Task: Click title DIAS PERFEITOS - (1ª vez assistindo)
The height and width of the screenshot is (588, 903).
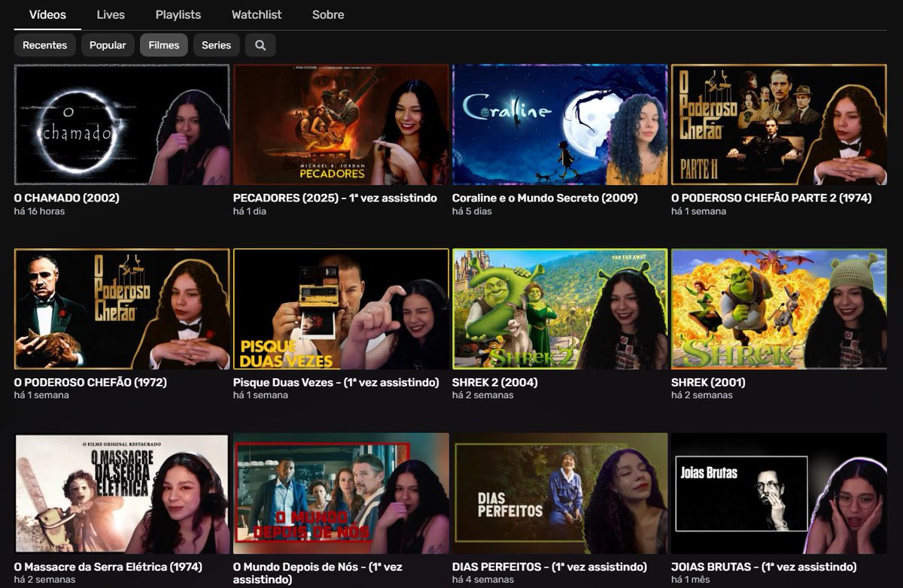Action: click(x=549, y=567)
